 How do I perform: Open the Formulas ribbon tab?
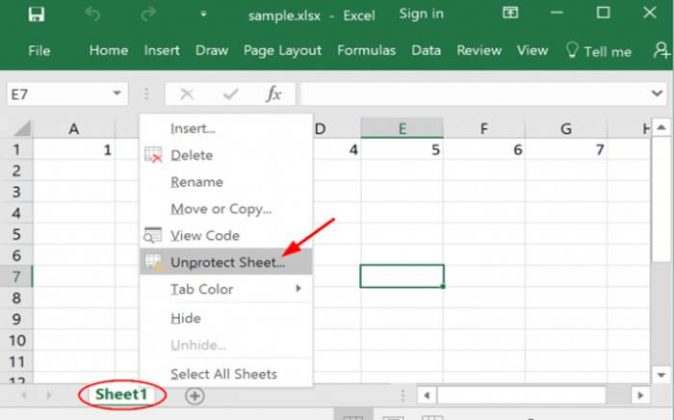[366, 50]
